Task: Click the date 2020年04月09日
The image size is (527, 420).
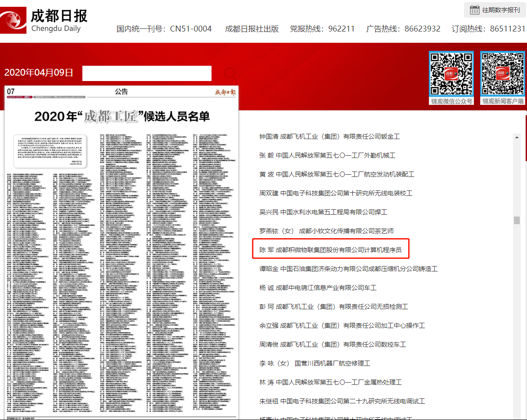Action: [39, 72]
